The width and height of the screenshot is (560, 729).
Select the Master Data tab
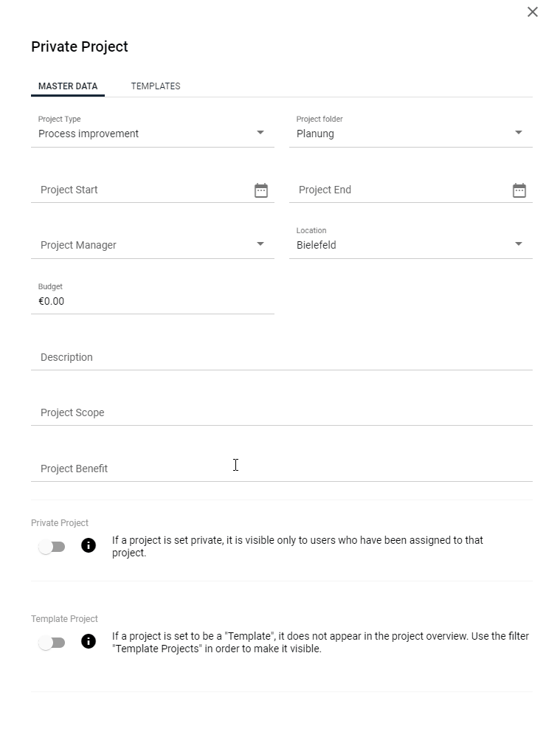click(68, 86)
